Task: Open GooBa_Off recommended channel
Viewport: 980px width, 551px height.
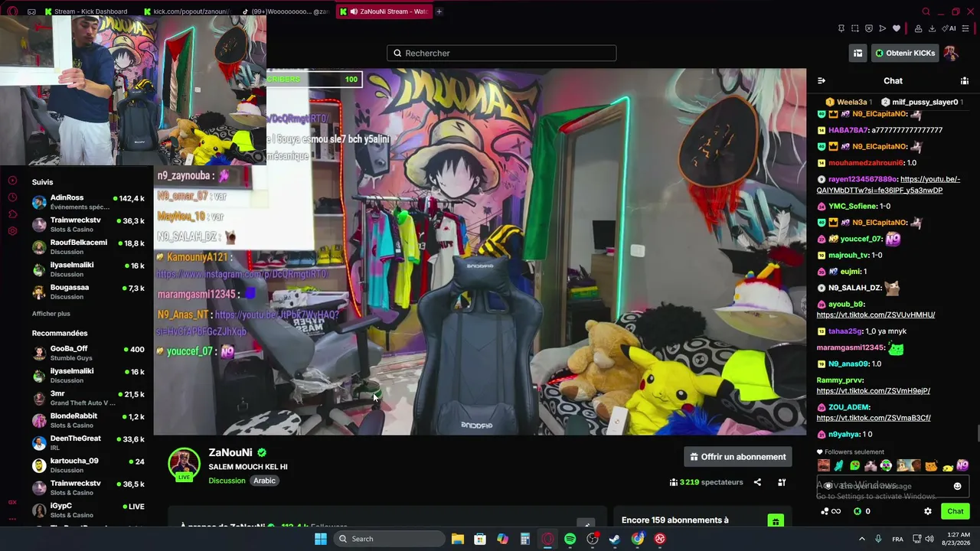Action: [x=88, y=353]
